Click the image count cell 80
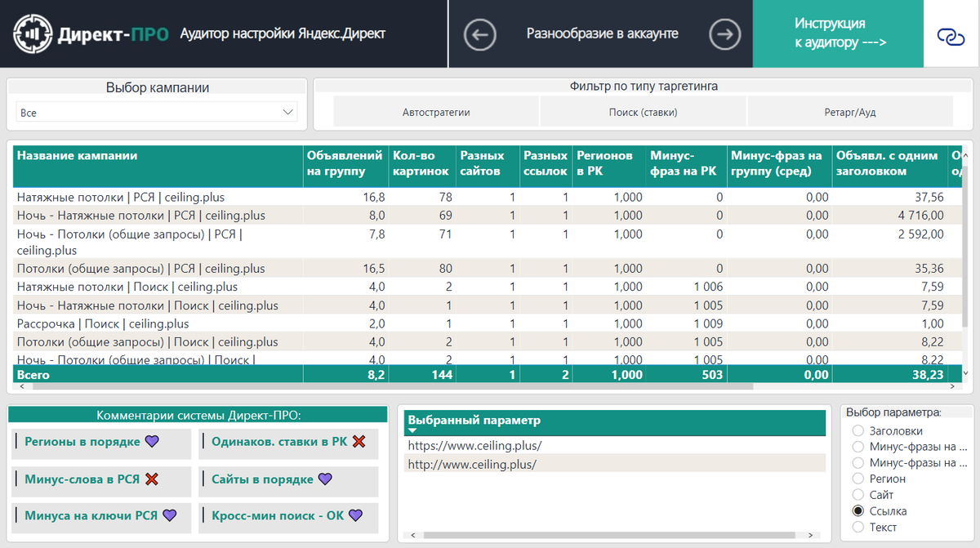Screen dimensions: 980x548 (445, 269)
